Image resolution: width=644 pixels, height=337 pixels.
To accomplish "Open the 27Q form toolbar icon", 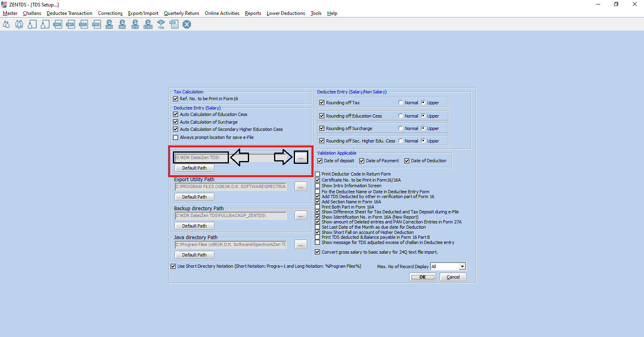I will tap(84, 25).
